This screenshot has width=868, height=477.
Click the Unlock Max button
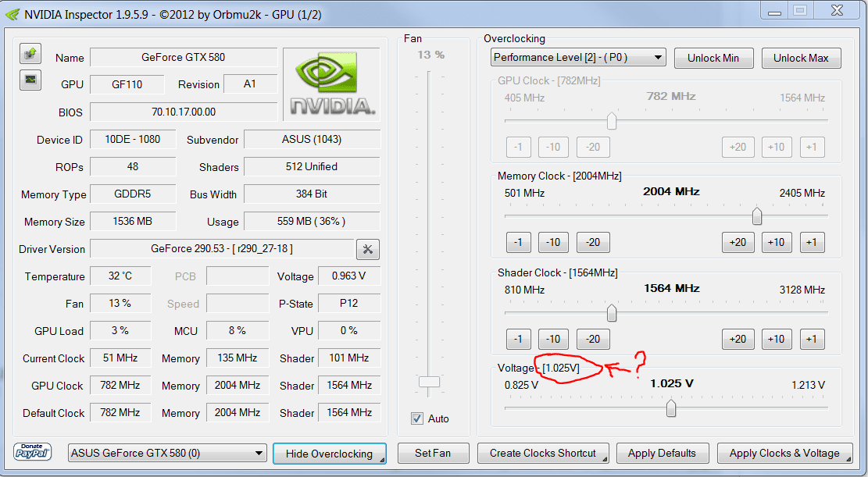tap(801, 58)
